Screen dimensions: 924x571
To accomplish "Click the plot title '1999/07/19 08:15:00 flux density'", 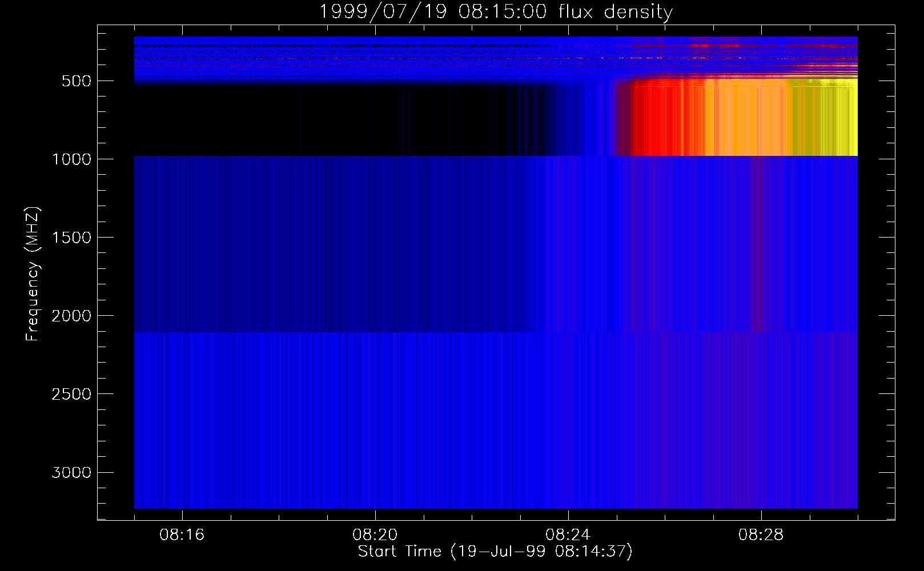I will 496,11.
